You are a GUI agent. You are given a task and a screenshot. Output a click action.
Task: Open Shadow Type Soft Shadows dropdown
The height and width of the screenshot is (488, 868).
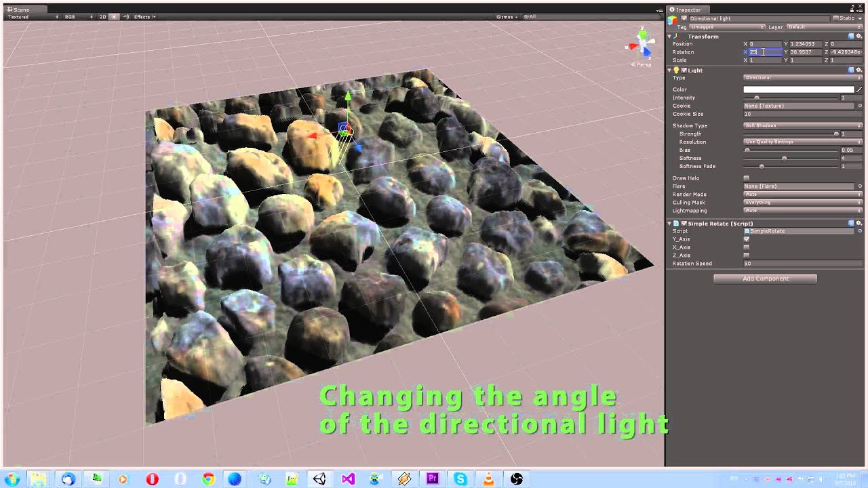[803, 125]
